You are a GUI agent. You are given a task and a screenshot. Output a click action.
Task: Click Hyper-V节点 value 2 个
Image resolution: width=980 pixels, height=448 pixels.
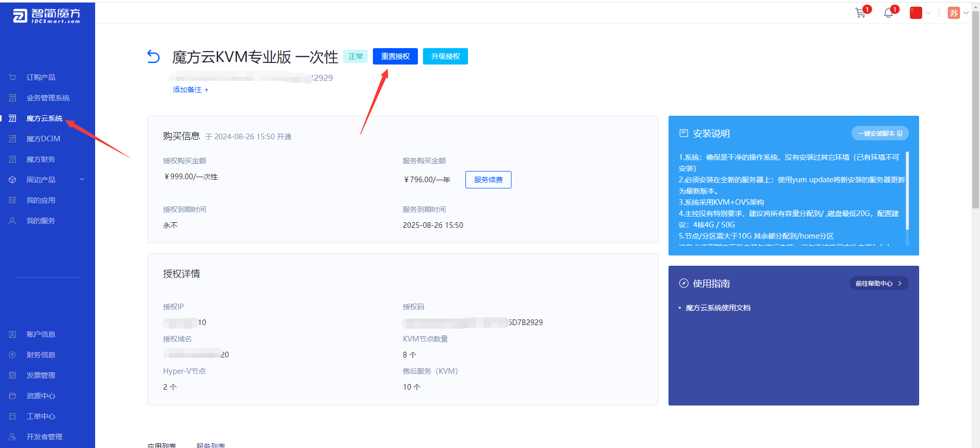(x=170, y=387)
